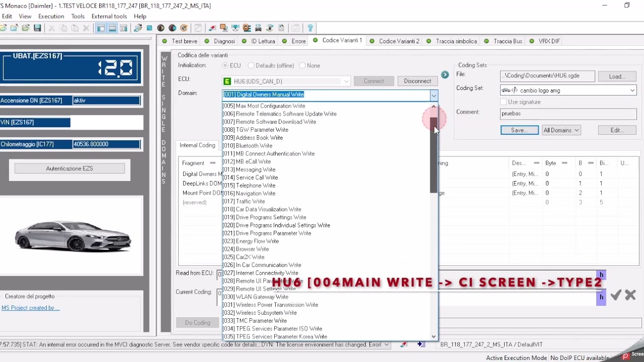Open the All Domains dropdown
Image resolution: width=644 pixels, height=362 pixels.
coord(561,130)
